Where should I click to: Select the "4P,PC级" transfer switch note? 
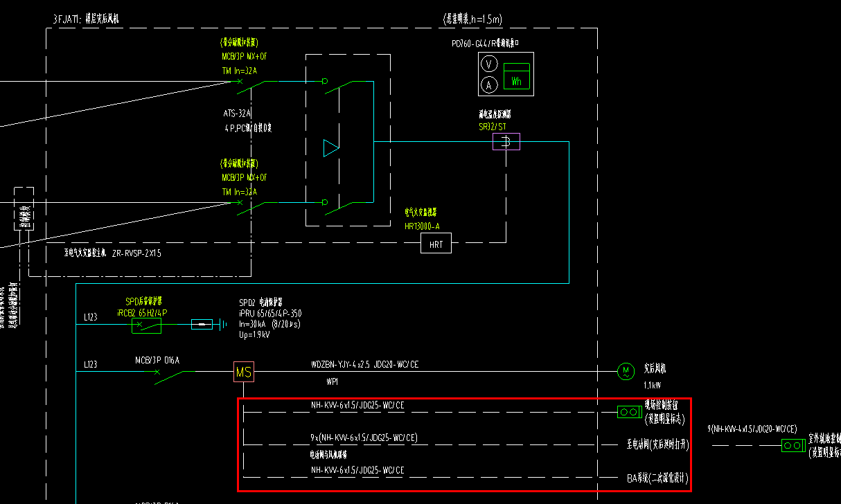247,128
